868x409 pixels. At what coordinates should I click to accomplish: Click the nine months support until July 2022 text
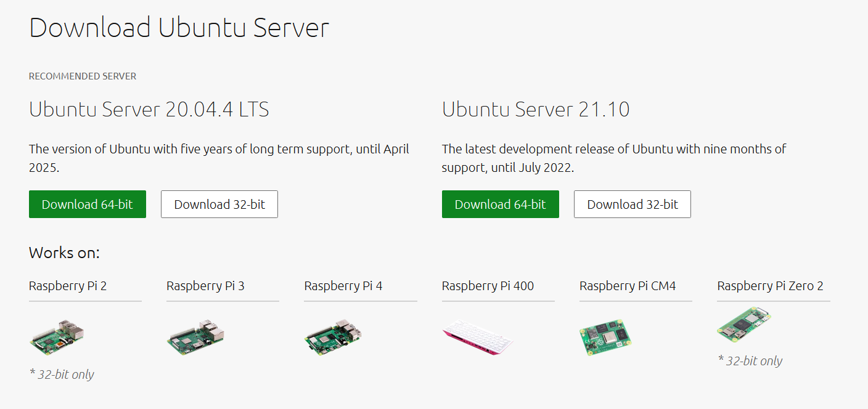pyautogui.click(x=614, y=158)
